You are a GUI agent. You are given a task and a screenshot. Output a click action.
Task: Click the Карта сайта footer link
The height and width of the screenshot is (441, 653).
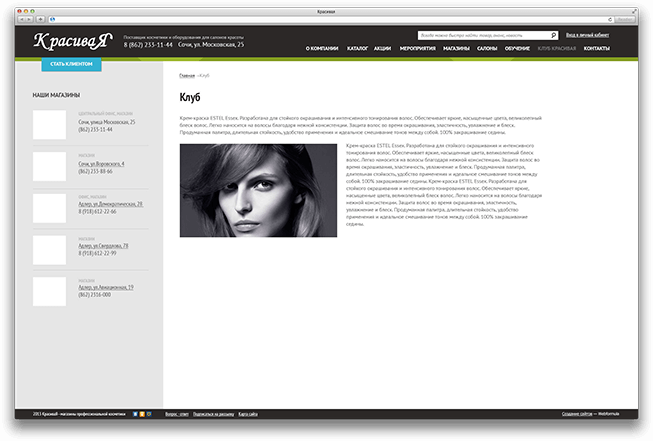(x=248, y=414)
